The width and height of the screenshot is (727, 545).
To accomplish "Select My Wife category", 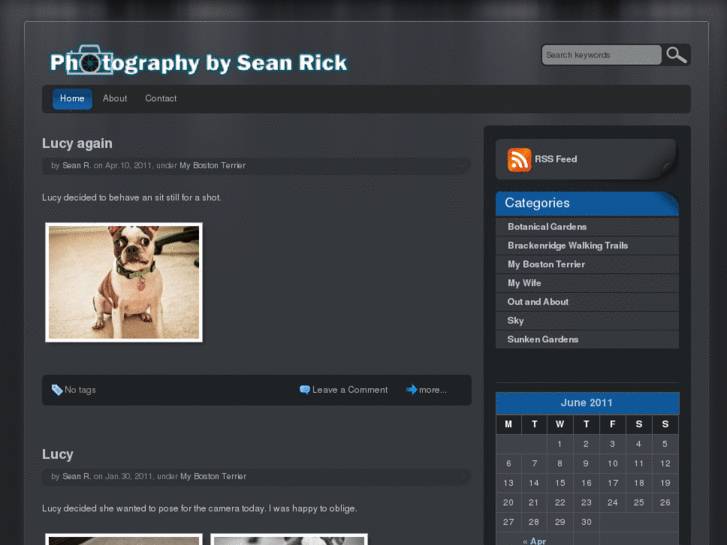I will point(587,283).
